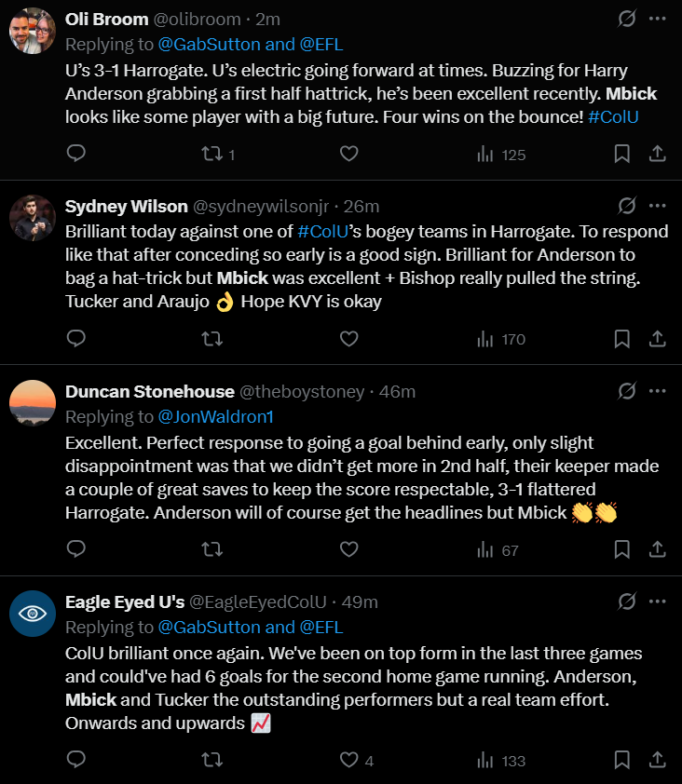Screen dimensions: 682x784
Task: Open @JonWaldron1 profile link
Action: pyautogui.click(x=215, y=417)
